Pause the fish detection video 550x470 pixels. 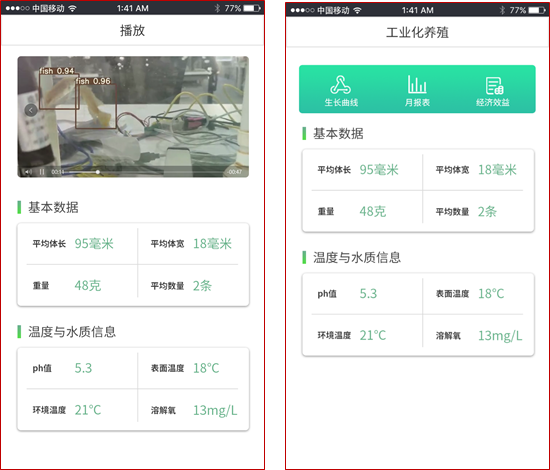click(42, 172)
